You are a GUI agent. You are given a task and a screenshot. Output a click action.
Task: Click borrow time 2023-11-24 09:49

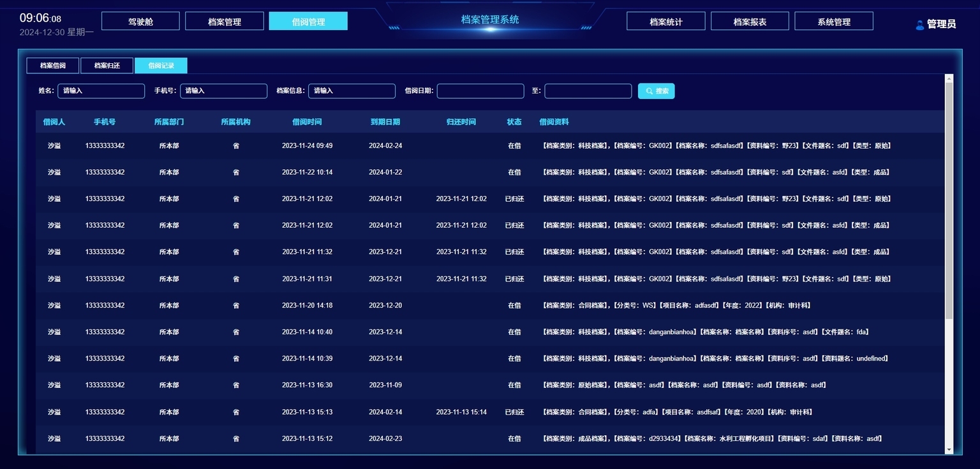click(x=307, y=145)
